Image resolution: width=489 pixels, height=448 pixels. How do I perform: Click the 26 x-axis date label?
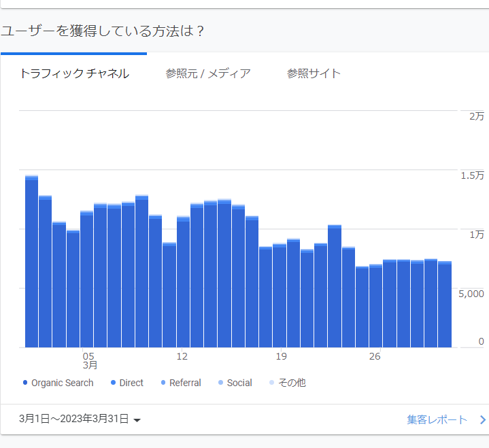point(375,356)
